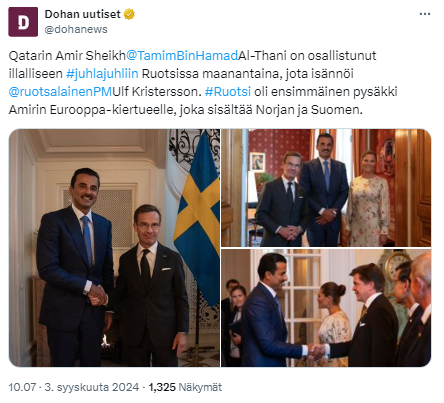Image resolution: width=444 pixels, height=403 pixels.
Task: Open the photo of three people posing
Action: [x=326, y=188]
